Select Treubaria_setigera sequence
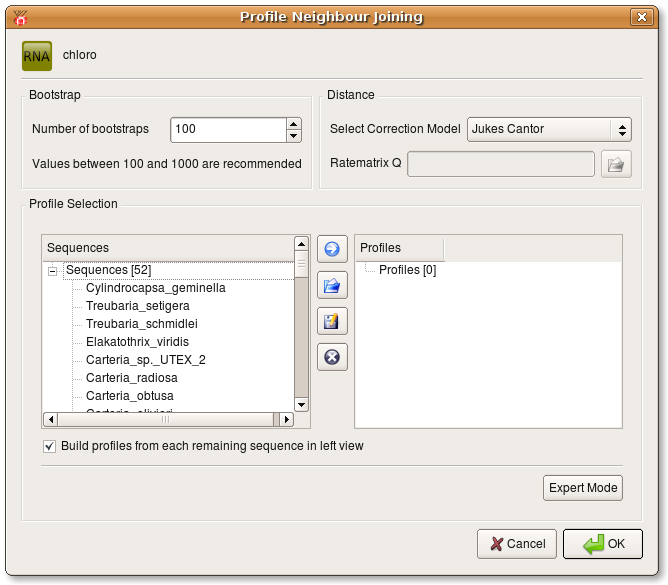 [x=137, y=306]
